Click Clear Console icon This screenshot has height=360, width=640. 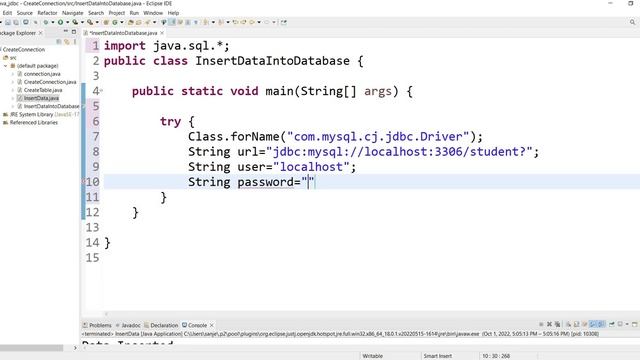[x=568, y=324]
